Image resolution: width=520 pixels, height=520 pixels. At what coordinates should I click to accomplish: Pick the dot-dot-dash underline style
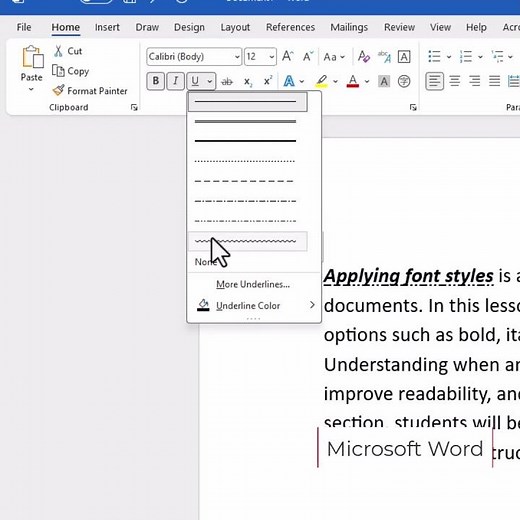pyautogui.click(x=248, y=221)
